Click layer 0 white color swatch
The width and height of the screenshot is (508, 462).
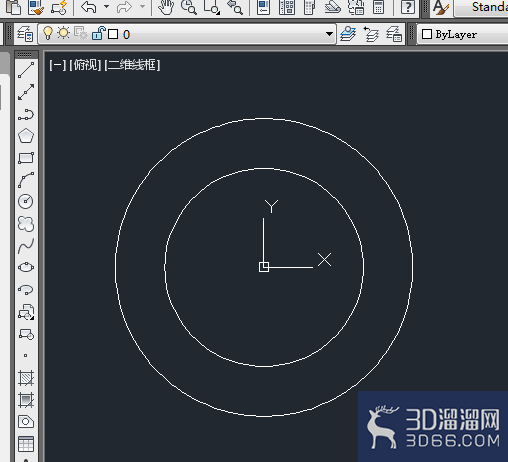113,34
